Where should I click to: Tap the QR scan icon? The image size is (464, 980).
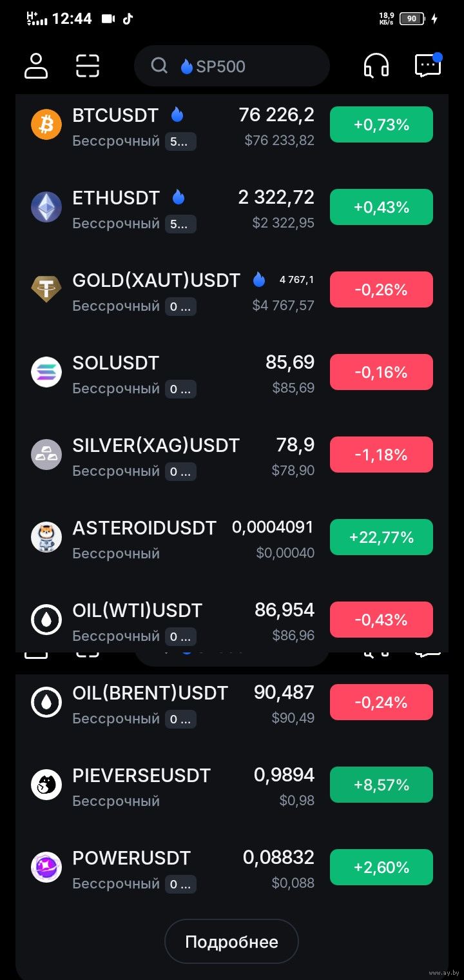(88, 66)
